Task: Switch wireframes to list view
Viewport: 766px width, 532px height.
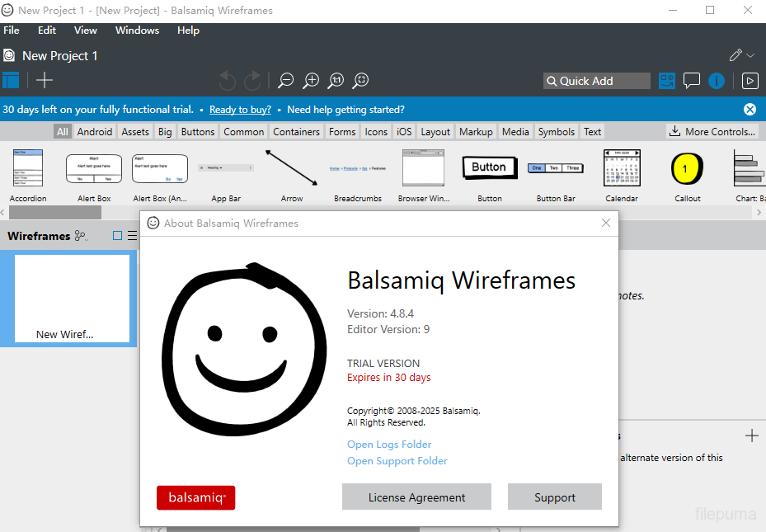Action: [133, 235]
